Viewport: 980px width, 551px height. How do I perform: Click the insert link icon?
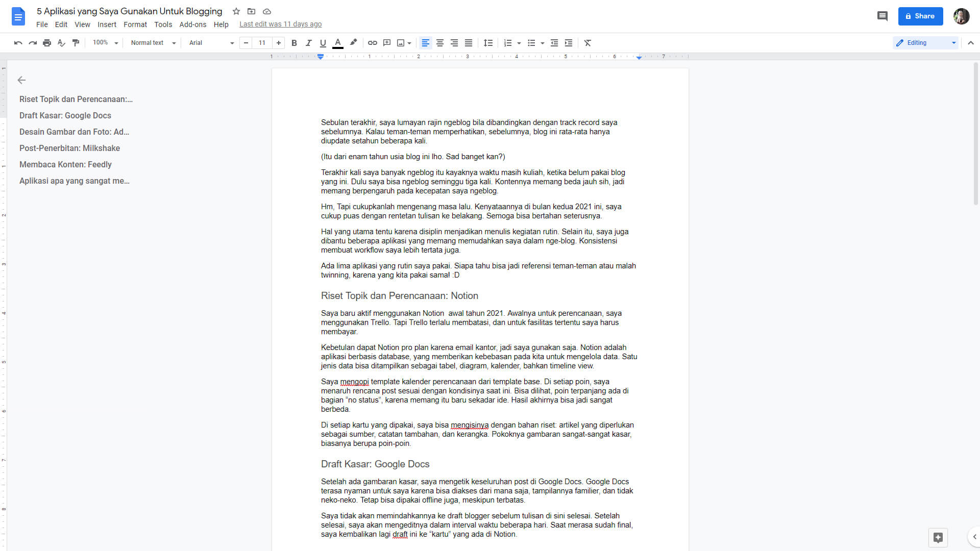point(372,43)
